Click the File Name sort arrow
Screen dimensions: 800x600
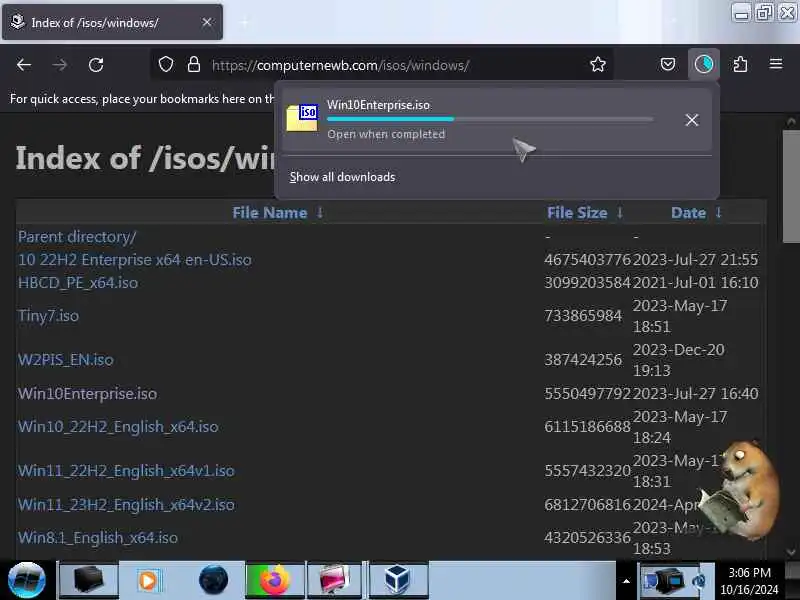[x=319, y=212]
